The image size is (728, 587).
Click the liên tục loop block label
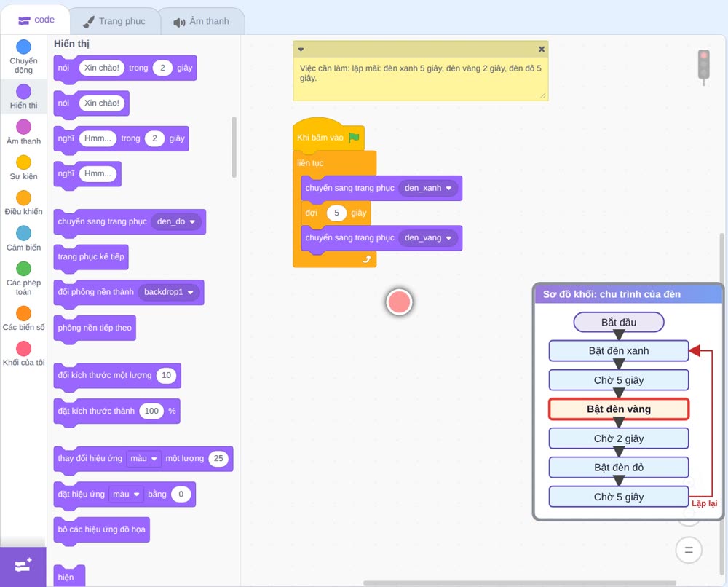click(x=310, y=163)
